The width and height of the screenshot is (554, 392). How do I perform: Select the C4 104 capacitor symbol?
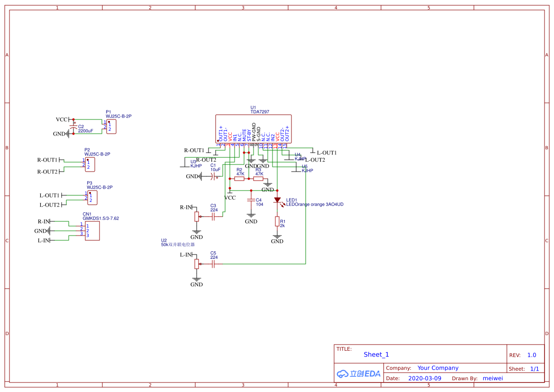[251, 200]
